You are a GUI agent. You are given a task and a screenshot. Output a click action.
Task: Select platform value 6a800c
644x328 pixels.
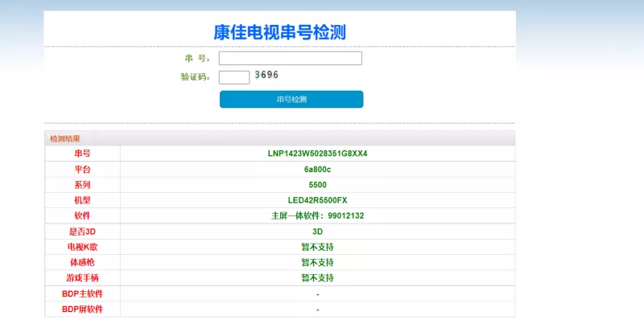click(317, 170)
